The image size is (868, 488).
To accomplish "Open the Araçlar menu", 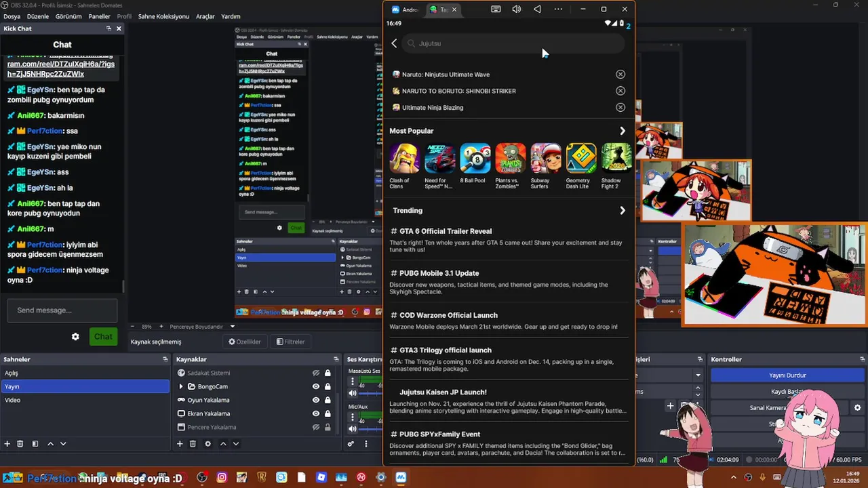I will pos(205,16).
